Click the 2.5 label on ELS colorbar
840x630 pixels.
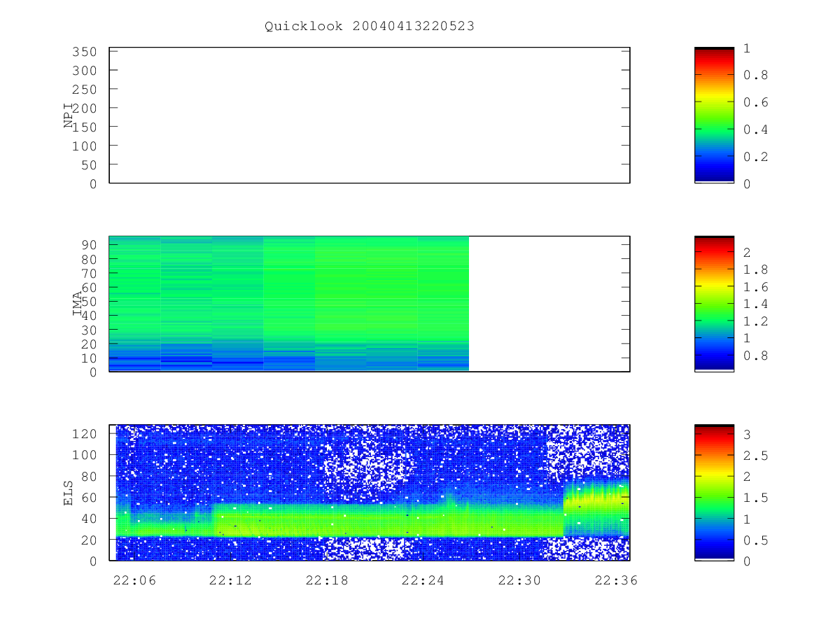click(x=755, y=456)
